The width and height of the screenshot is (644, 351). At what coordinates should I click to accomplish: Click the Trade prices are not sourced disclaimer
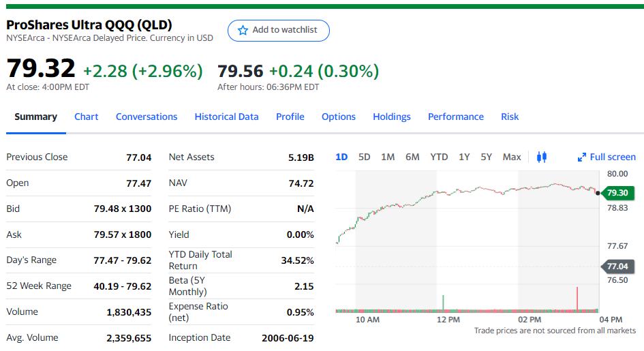555,331
